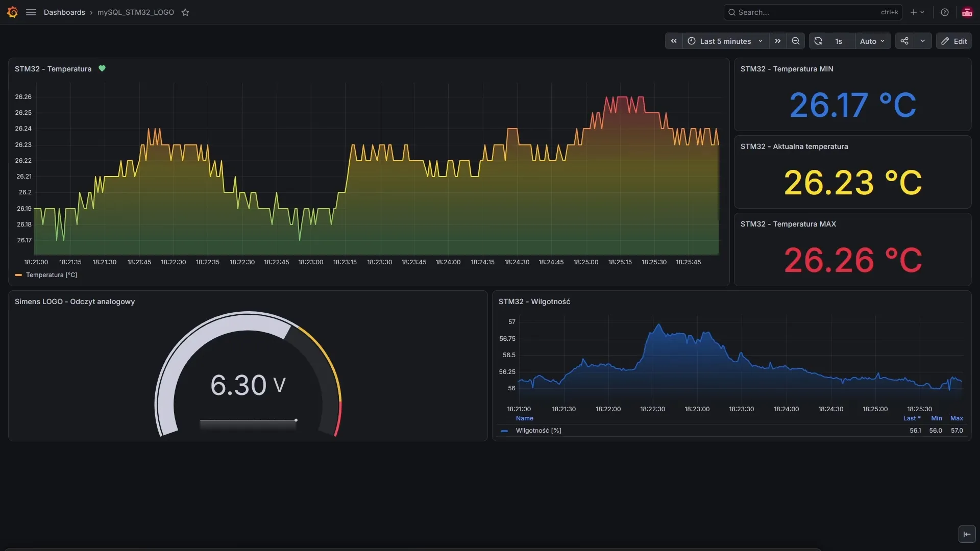
Task: Click the Wilgotność legend blue swatch
Action: click(x=504, y=431)
